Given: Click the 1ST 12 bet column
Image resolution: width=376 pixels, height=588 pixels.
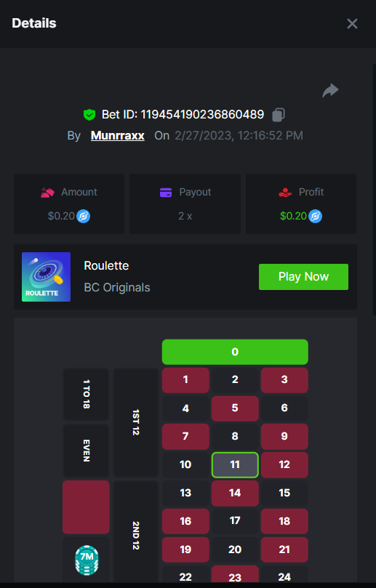Looking at the screenshot, I should click(136, 422).
